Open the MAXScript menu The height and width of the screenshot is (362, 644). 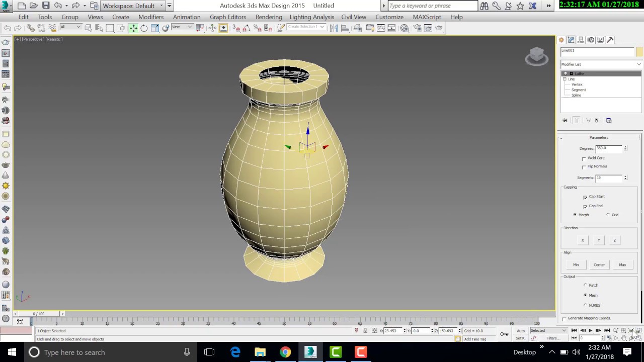[x=427, y=17]
